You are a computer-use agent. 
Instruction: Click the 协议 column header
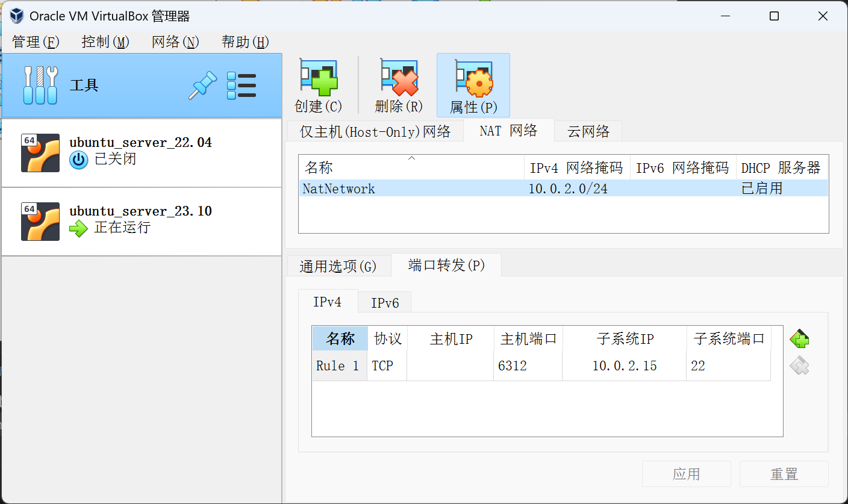point(387,338)
